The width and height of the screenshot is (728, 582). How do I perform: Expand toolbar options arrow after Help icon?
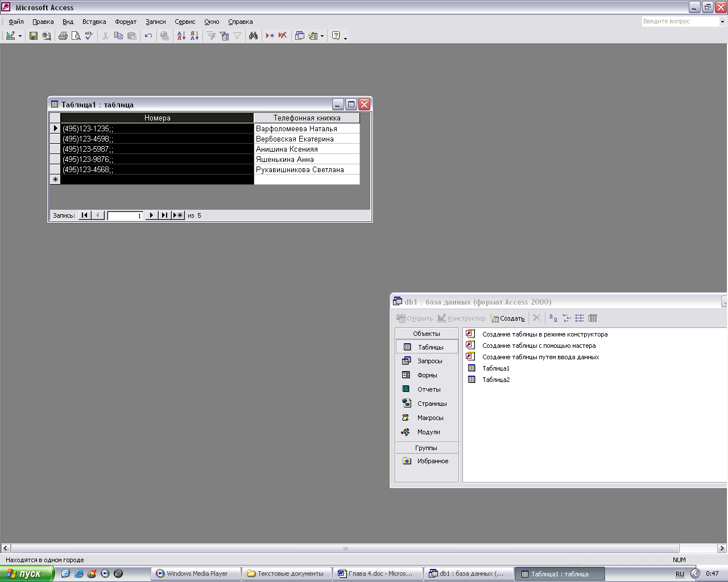coord(345,37)
